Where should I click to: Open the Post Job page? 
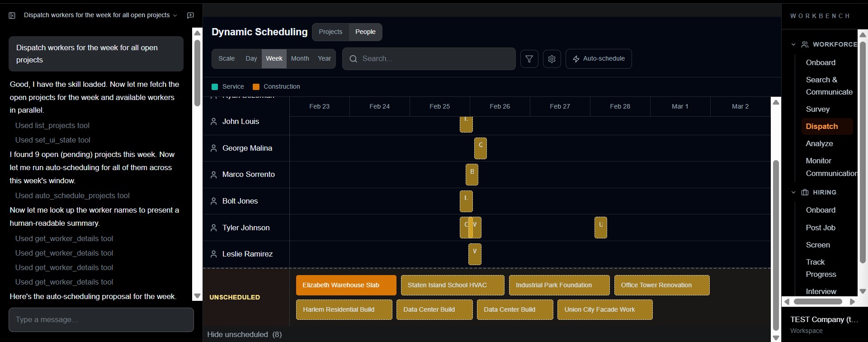(x=821, y=228)
